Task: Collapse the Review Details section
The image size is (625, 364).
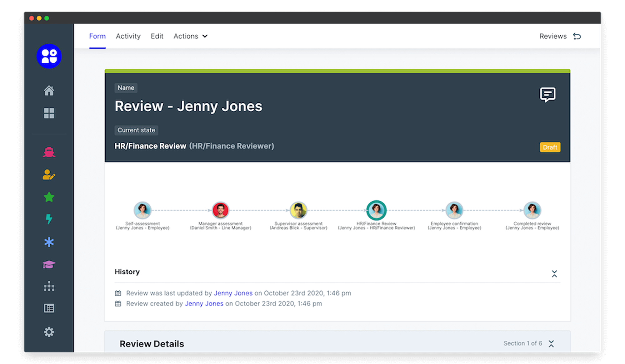Action: 551,344
